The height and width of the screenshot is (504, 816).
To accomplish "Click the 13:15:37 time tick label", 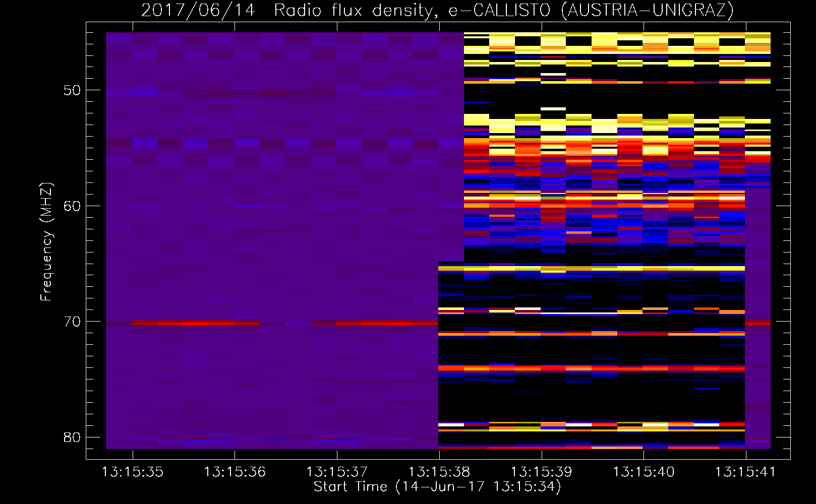I will tap(337, 472).
